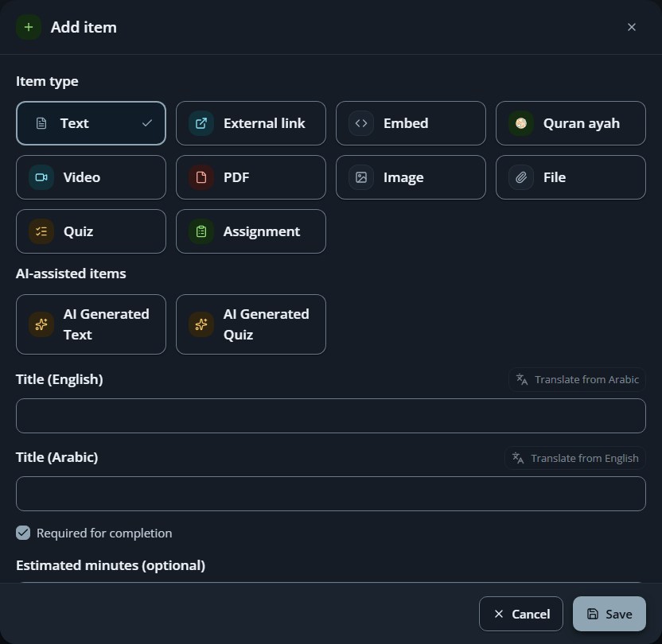
Task: Click translate icon beside Translate from English
Action: (518, 458)
